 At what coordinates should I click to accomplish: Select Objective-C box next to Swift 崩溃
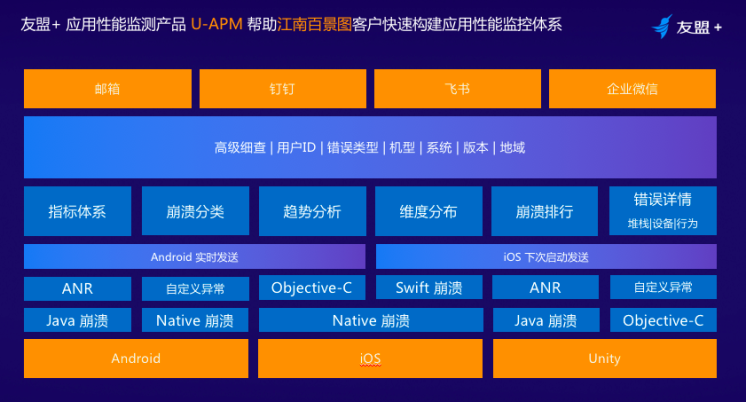pos(312,287)
